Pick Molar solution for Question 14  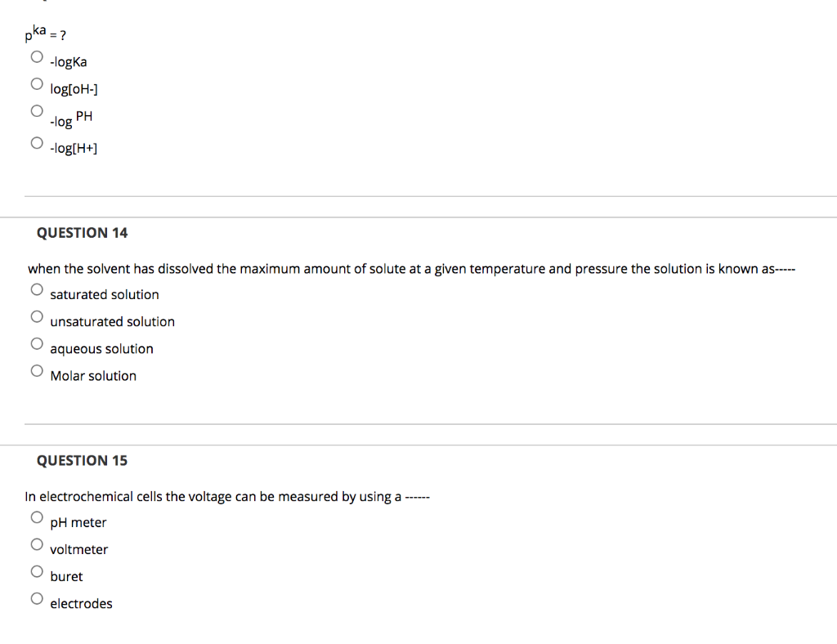(37, 370)
